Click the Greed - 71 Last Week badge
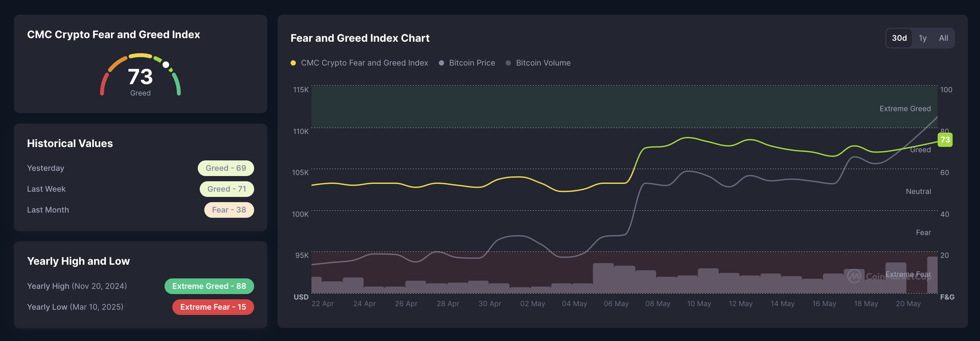The width and height of the screenshot is (980, 341). click(x=227, y=189)
